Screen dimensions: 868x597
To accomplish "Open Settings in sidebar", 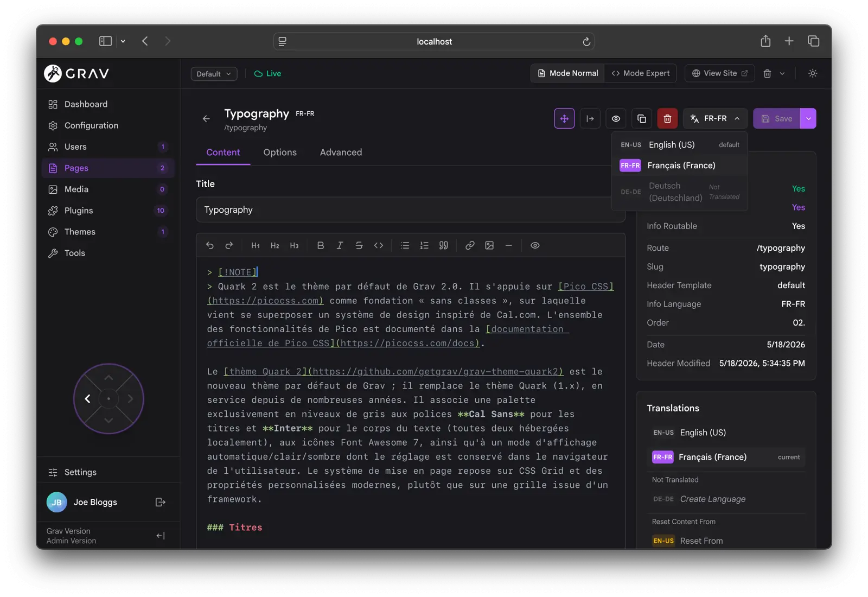I will [108, 472].
